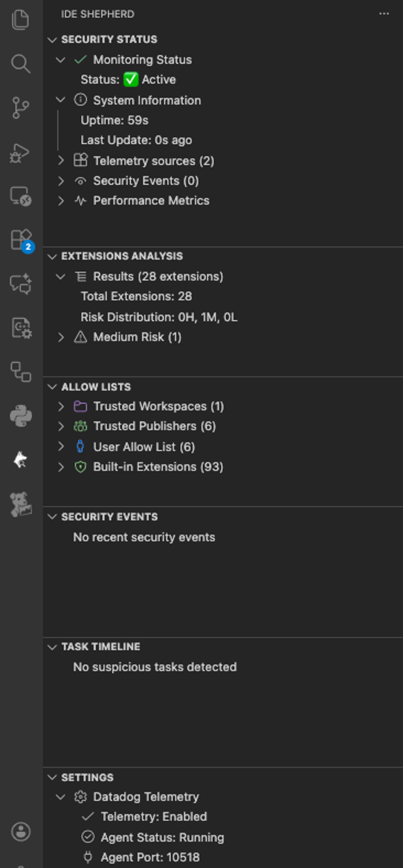Open the Search panel

[20, 64]
